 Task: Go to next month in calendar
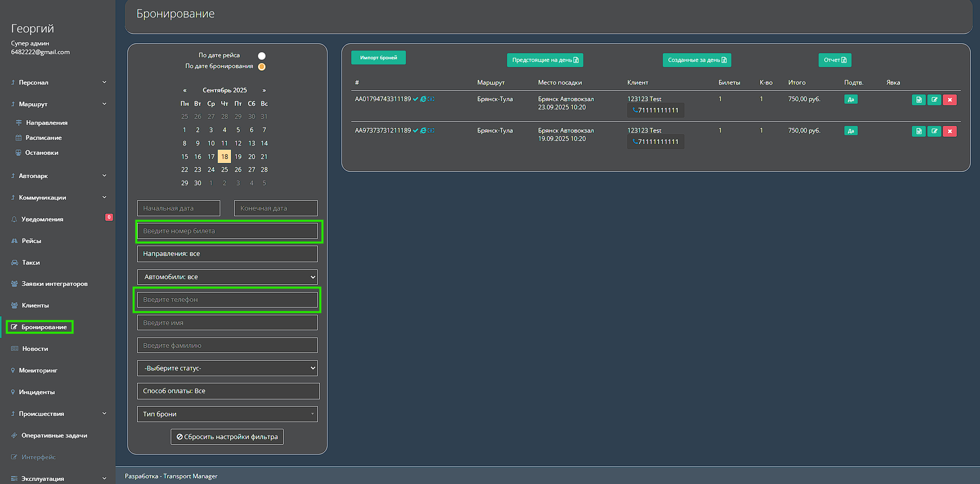pyautogui.click(x=264, y=90)
